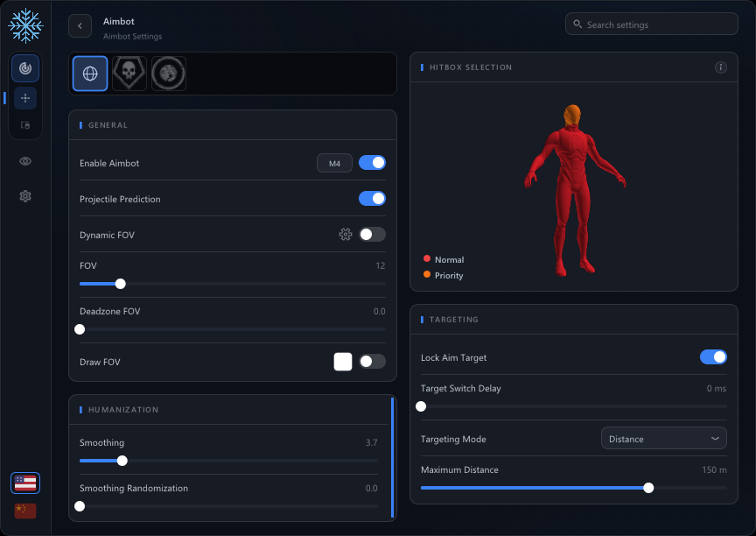Click the Hitbox Selection info icon

[721, 67]
